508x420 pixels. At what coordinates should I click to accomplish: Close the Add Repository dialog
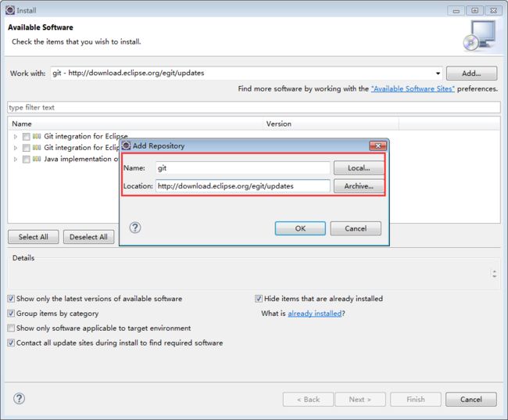point(377,145)
